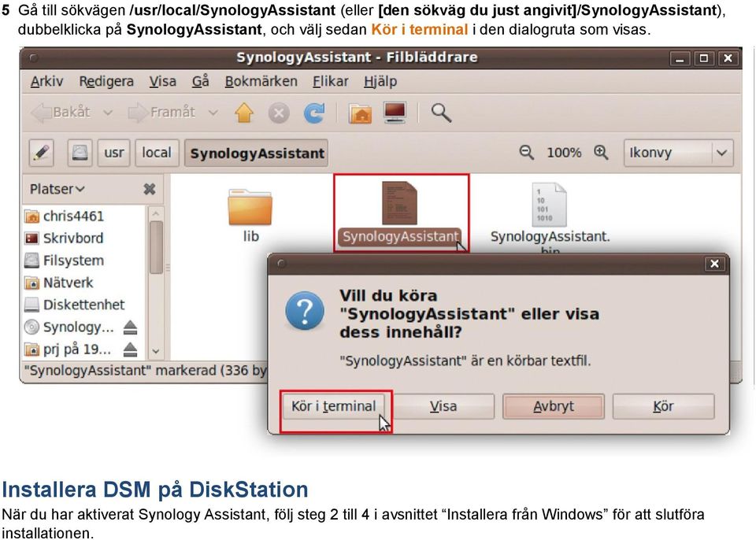Open the home folder icon

point(360,113)
